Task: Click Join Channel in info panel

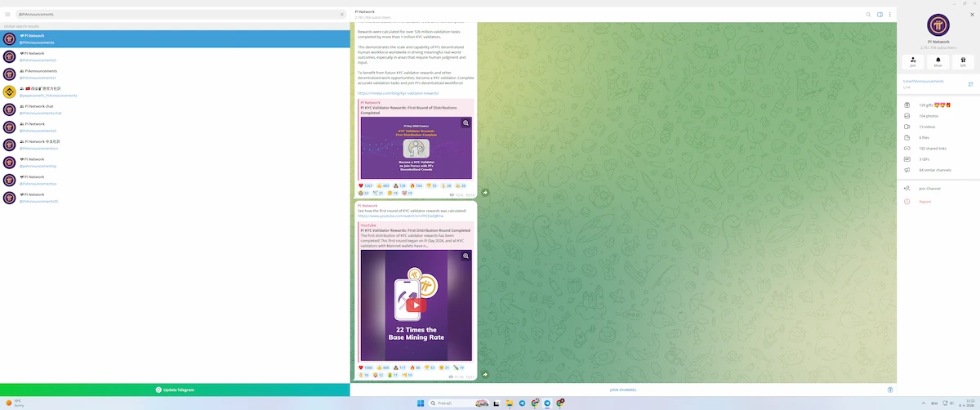Action: click(938, 189)
